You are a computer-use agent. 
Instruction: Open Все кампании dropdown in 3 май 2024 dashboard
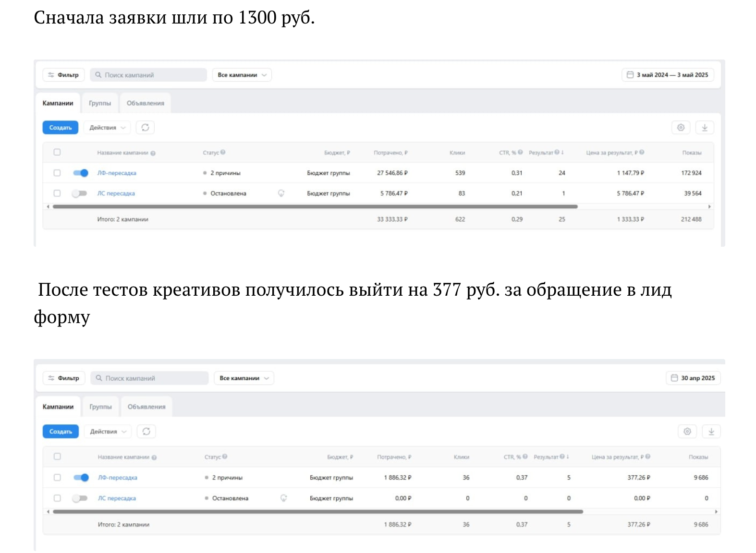(242, 75)
